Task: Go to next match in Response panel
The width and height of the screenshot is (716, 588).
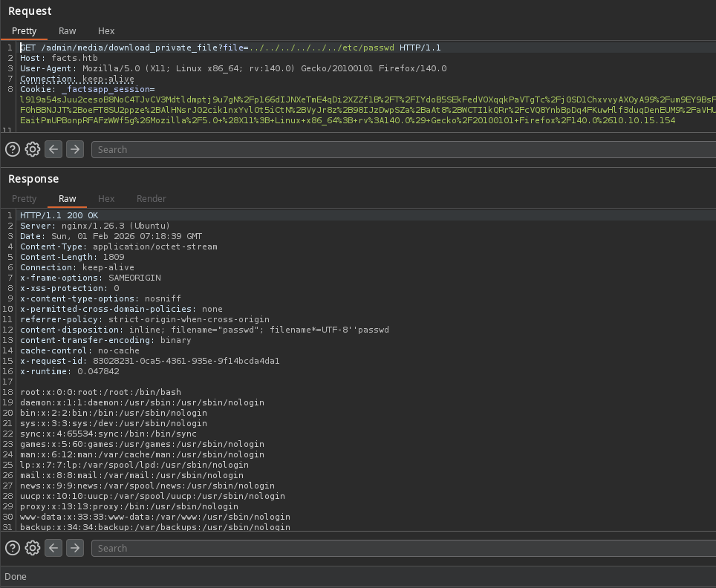Action: pos(75,548)
